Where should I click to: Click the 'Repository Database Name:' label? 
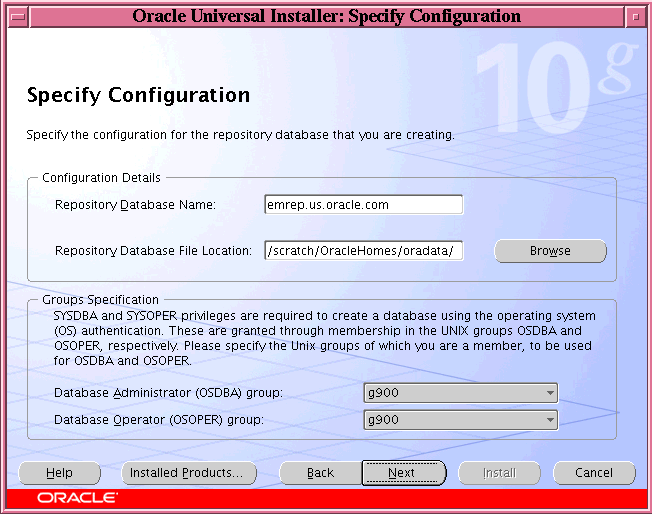click(x=135, y=205)
